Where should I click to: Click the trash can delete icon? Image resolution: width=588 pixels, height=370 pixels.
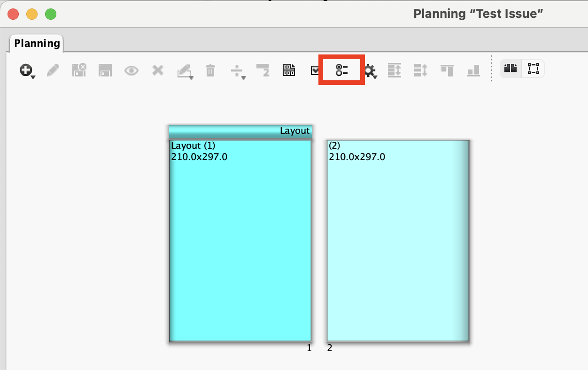(210, 70)
